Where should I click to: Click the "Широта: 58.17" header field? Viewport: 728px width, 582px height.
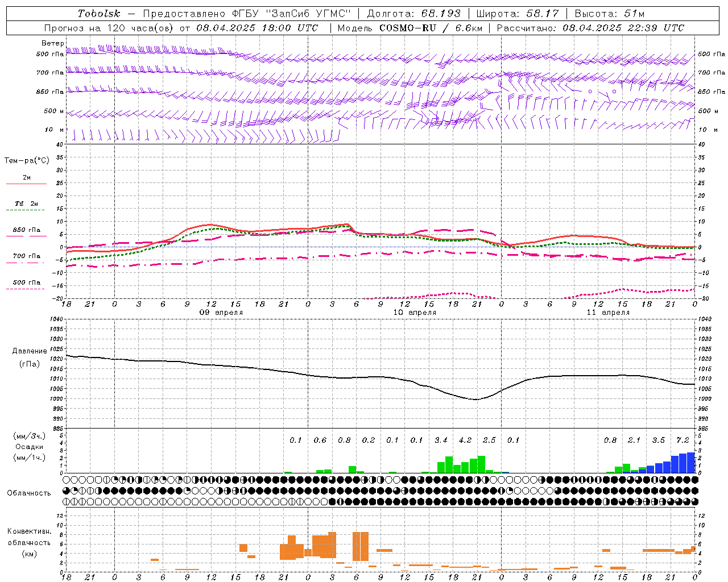518,14
